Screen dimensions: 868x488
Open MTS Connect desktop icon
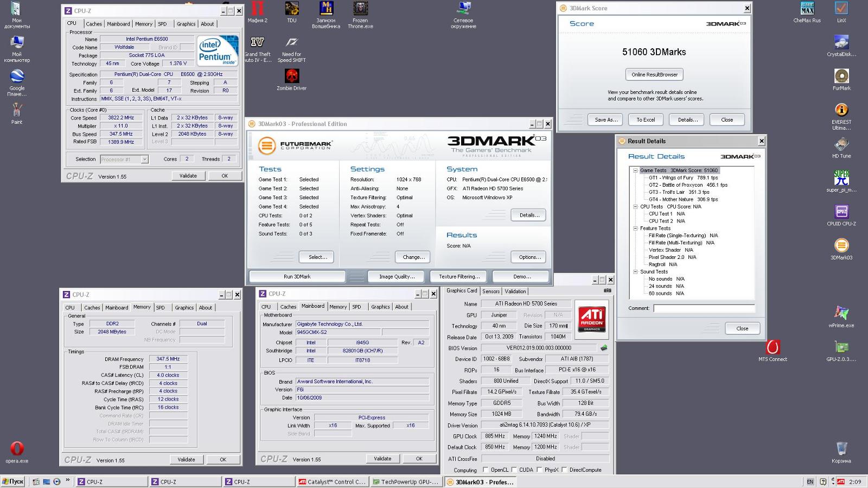pyautogui.click(x=773, y=351)
